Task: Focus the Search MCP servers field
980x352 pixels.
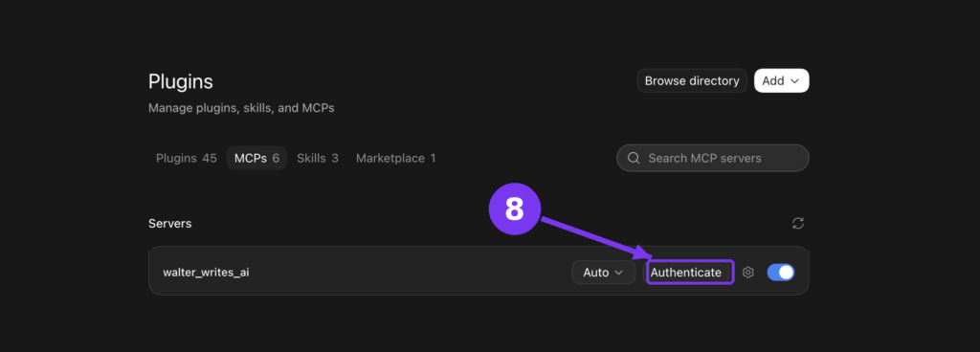Action: coord(712,158)
